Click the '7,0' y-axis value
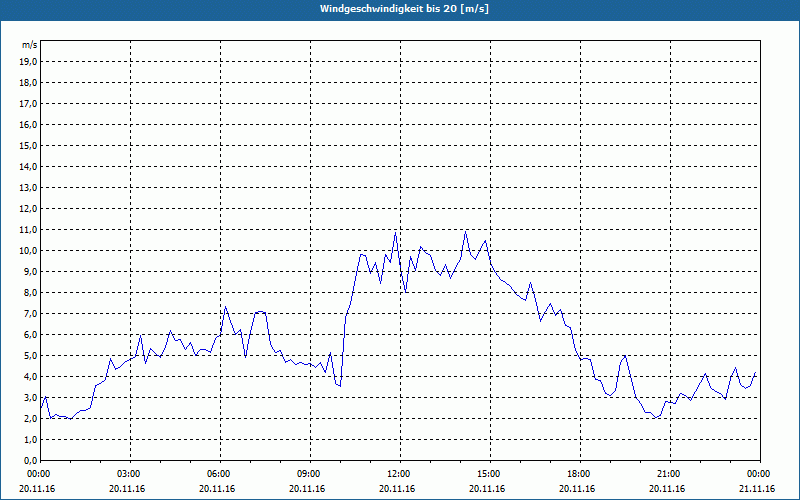The width and height of the screenshot is (800, 500). (x=31, y=314)
